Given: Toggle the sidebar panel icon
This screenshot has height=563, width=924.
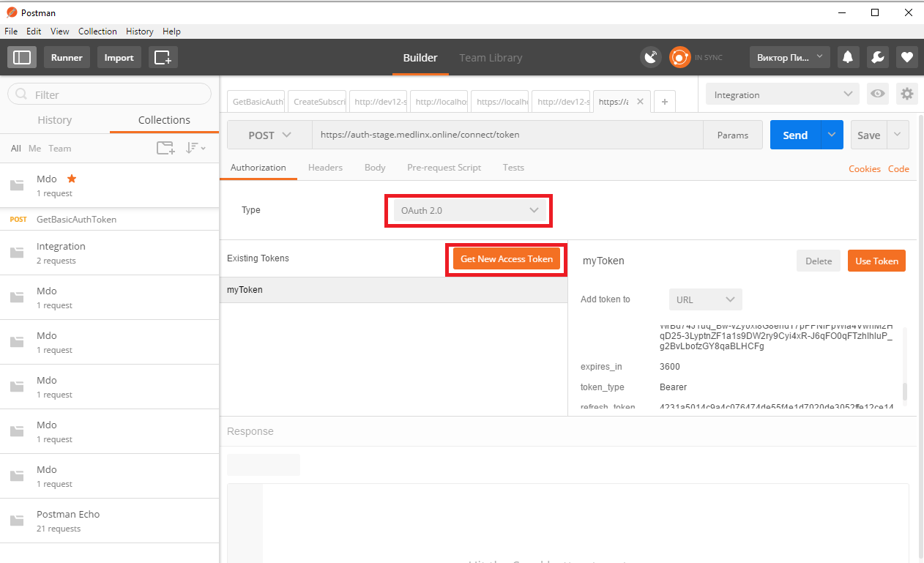Looking at the screenshot, I should point(22,57).
